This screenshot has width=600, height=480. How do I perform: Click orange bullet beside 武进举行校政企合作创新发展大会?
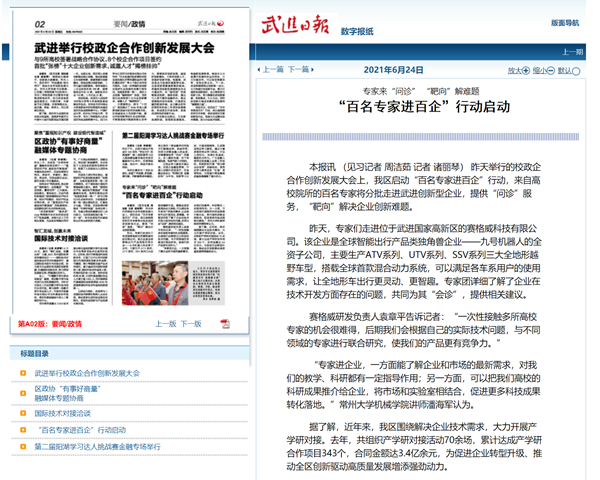tap(24, 372)
